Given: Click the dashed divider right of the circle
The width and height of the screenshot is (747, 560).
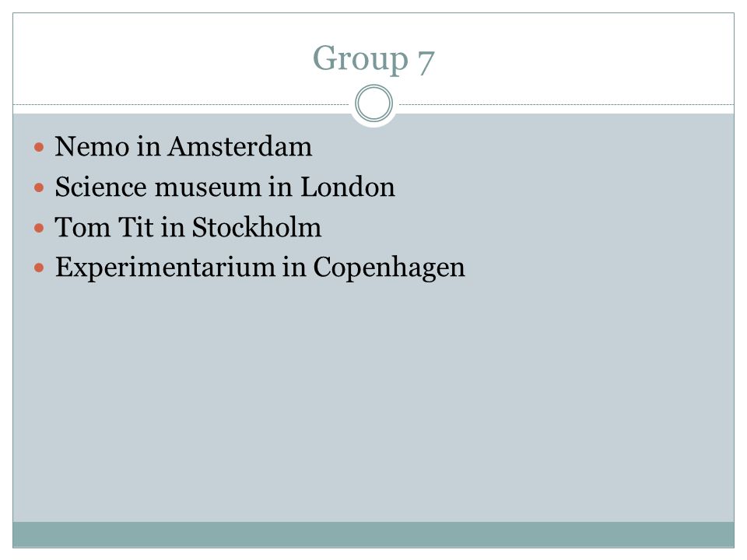Looking at the screenshot, I should 566,104.
